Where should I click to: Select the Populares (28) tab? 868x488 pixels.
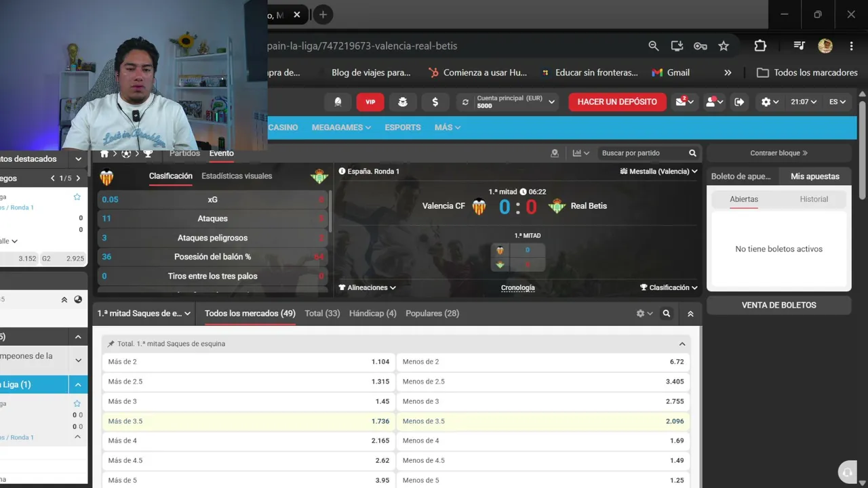coord(433,314)
